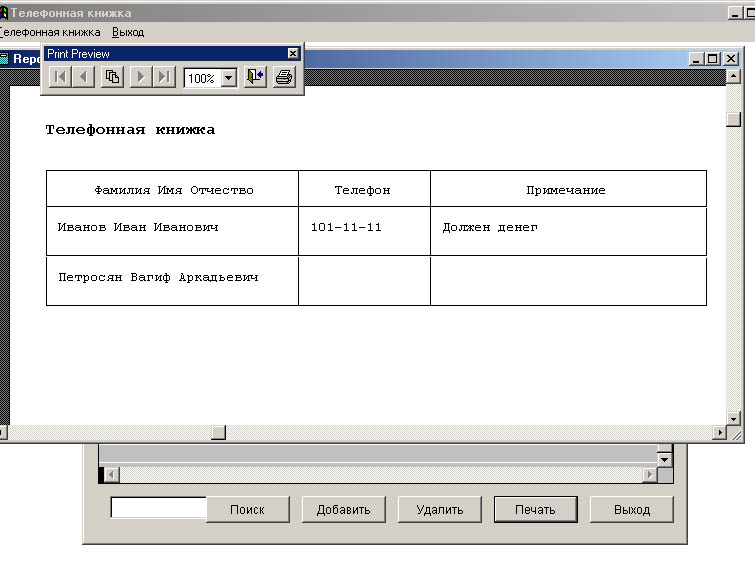Click the report window icon

click(4, 59)
